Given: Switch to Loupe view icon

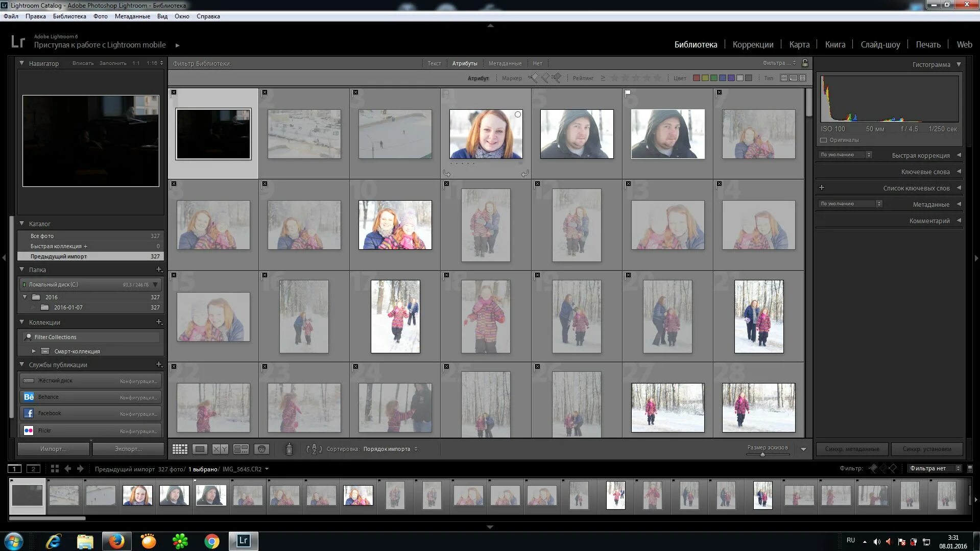Looking at the screenshot, I should [200, 449].
